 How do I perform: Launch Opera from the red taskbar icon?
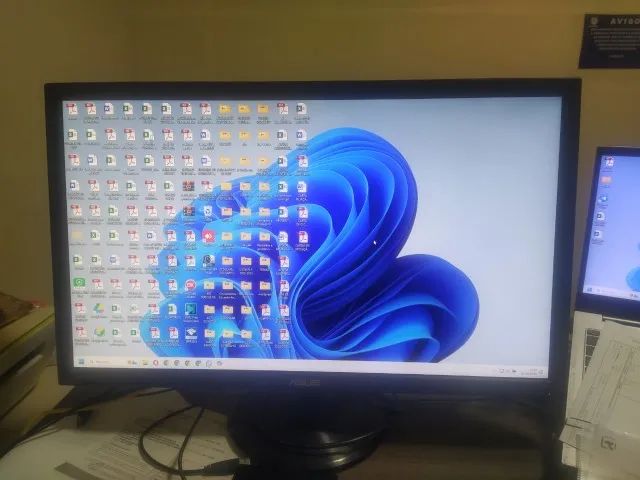156,362
